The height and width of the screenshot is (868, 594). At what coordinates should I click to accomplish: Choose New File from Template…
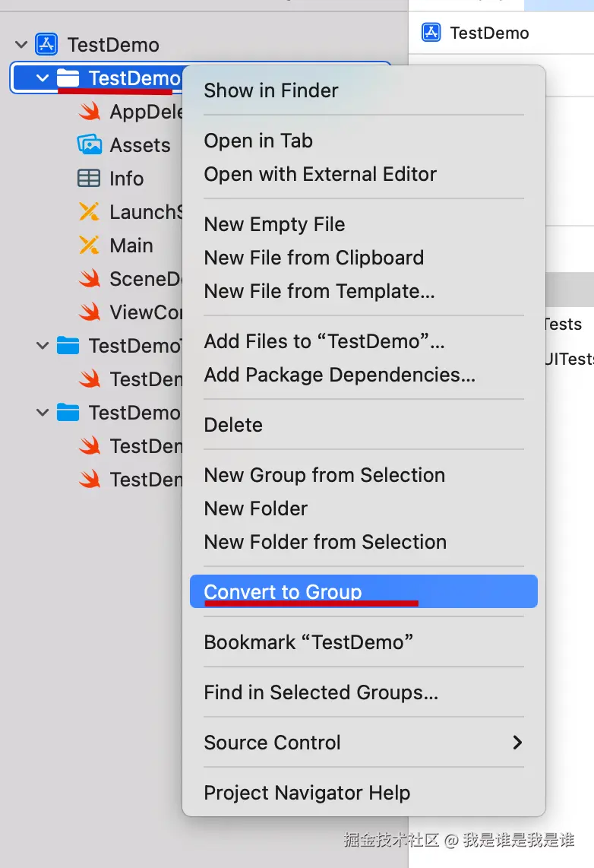click(x=319, y=291)
